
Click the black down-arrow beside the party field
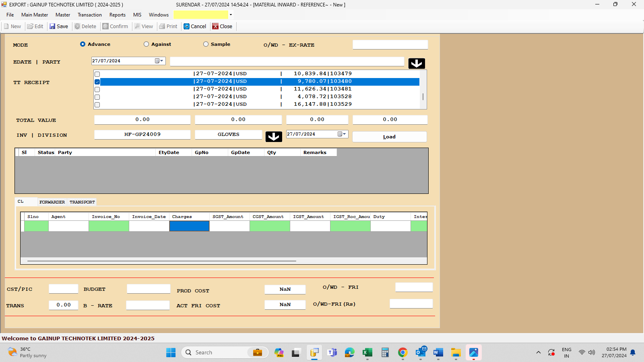point(417,64)
